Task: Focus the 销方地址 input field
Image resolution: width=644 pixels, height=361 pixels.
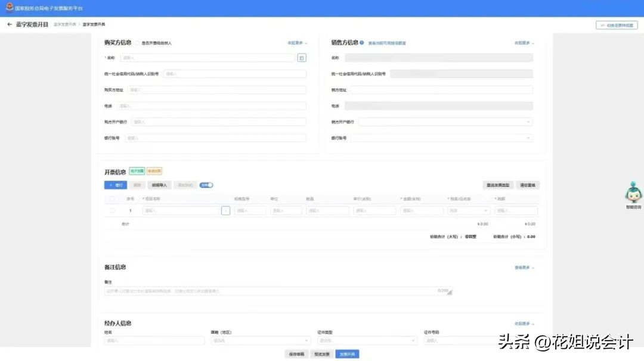Action: (441, 90)
